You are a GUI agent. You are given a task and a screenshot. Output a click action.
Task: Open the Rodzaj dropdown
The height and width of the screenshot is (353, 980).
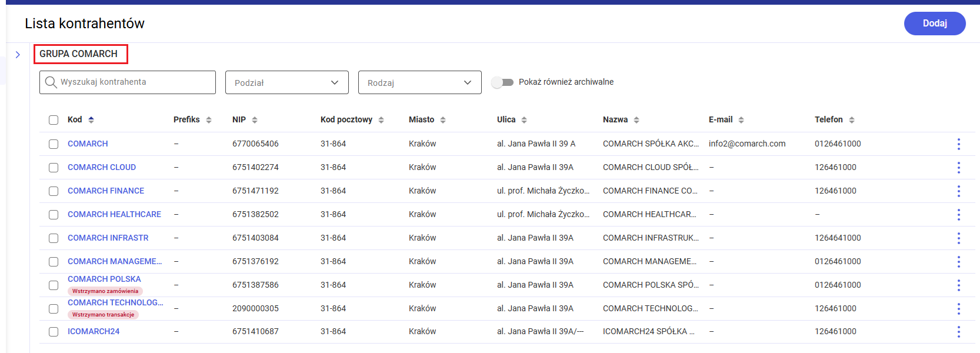tap(420, 82)
